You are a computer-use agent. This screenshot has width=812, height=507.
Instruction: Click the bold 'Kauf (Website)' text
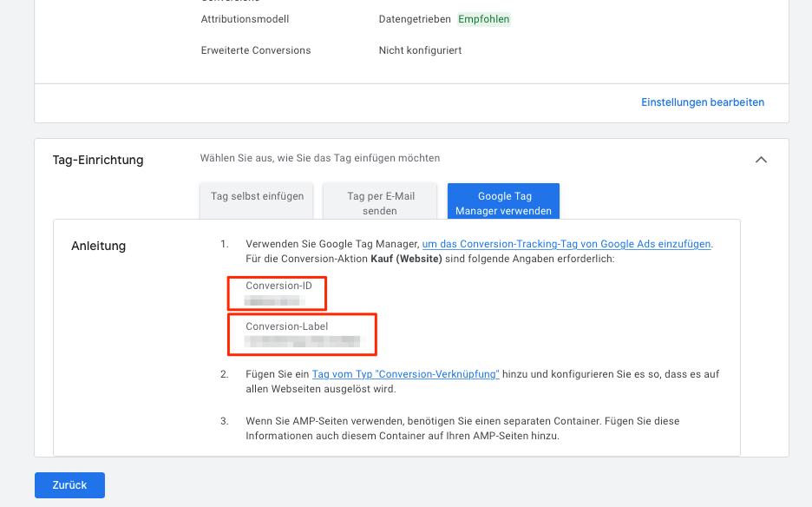(x=407, y=259)
